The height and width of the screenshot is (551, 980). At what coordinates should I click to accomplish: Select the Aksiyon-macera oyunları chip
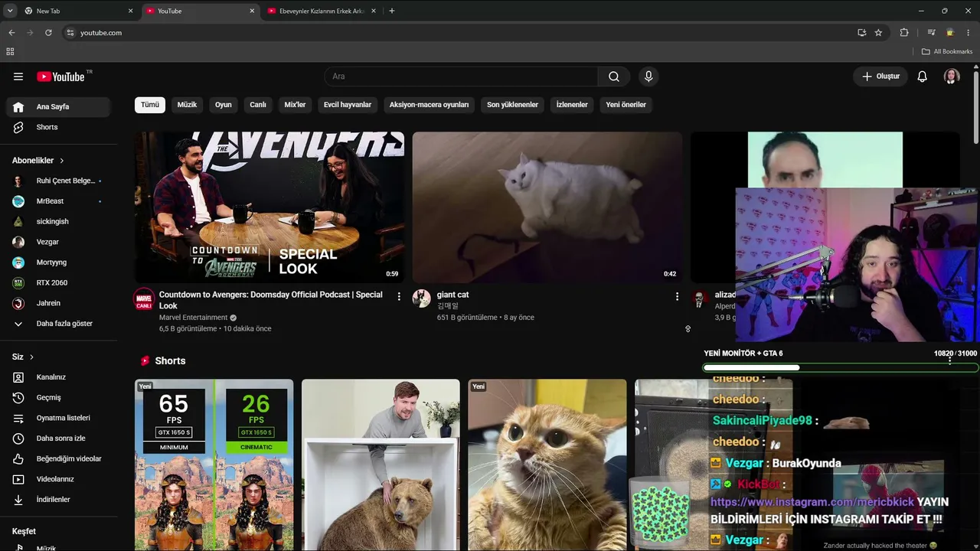429,105
